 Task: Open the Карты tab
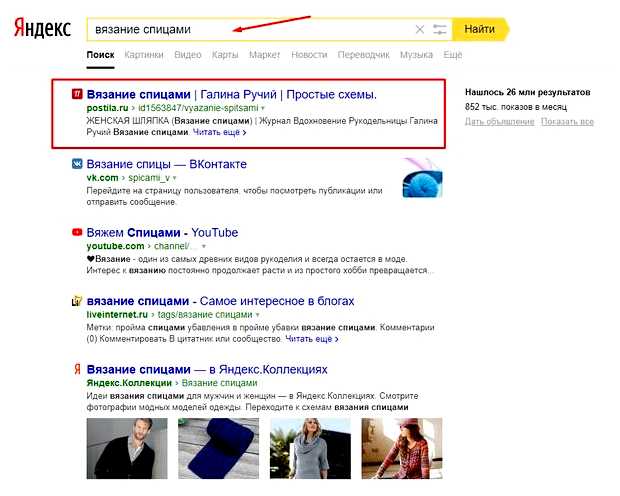coord(225,55)
